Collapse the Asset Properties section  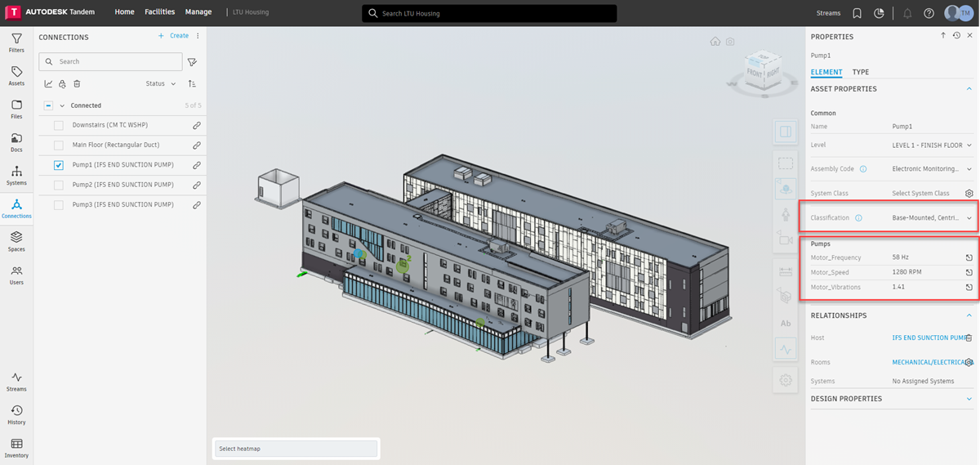pos(969,89)
